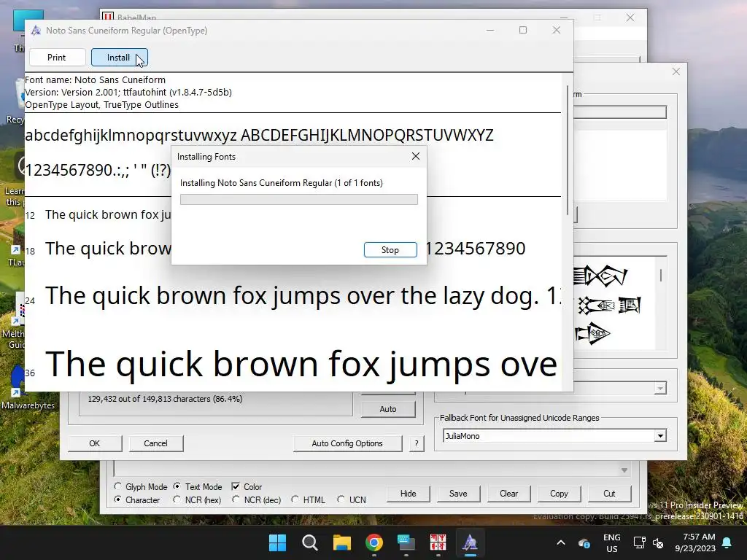Screen dimensions: 747x560
Task: Minimize the font viewer window
Action: (x=490, y=30)
